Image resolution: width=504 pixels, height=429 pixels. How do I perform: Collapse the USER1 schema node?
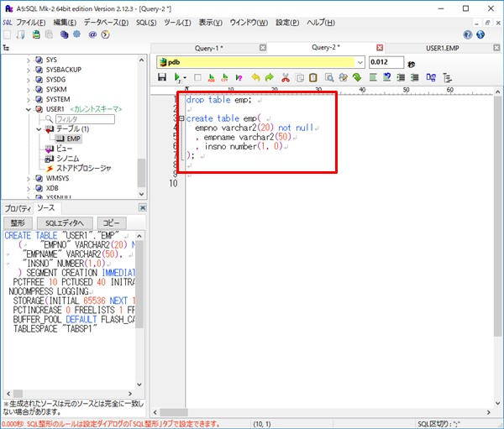[x=29, y=110]
